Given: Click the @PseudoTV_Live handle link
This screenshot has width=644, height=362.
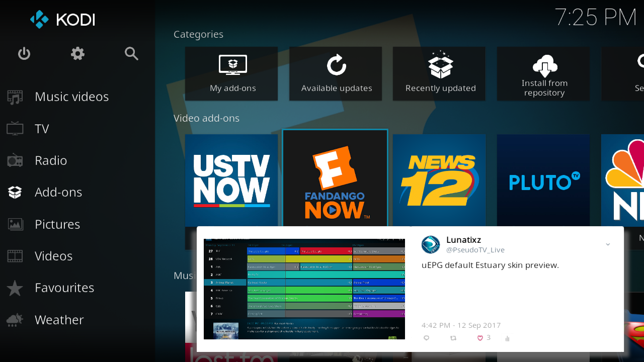Looking at the screenshot, I should tap(475, 250).
